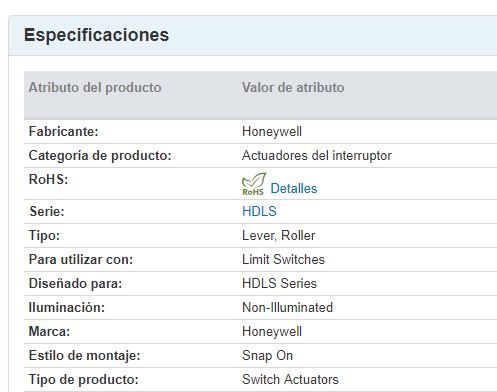Click the HDLS Series designed-for value
Viewport: 497px width, 392px height.
click(x=279, y=283)
